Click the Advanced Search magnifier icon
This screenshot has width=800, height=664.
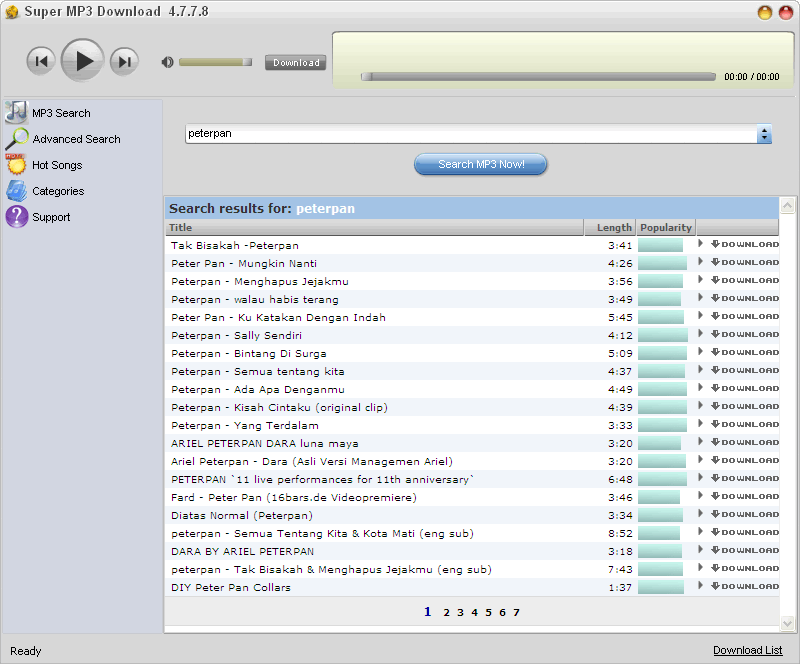[x=17, y=139]
